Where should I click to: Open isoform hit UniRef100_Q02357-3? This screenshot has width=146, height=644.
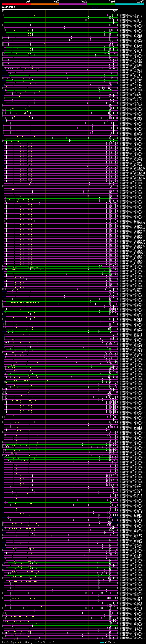click(132, 173)
